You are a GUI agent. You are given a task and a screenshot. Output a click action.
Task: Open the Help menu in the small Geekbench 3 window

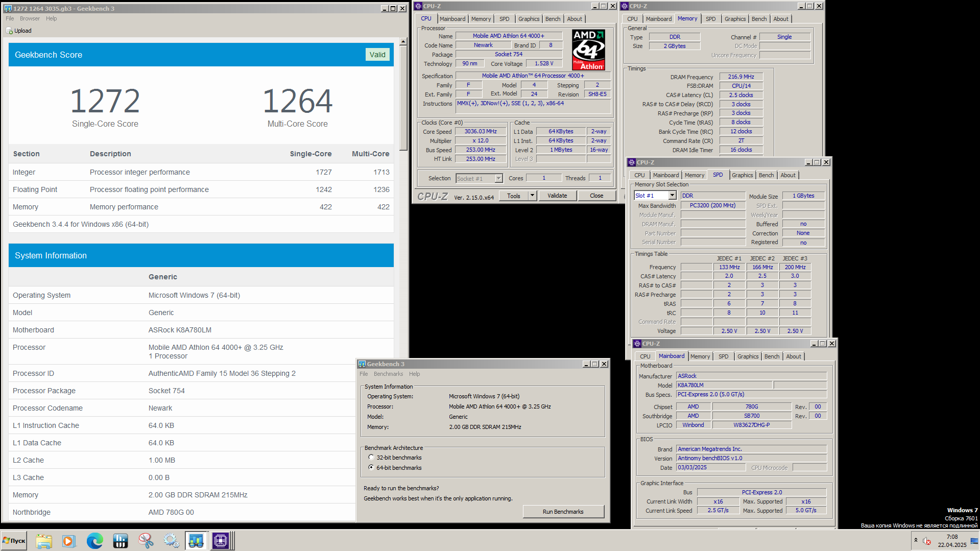coord(414,374)
